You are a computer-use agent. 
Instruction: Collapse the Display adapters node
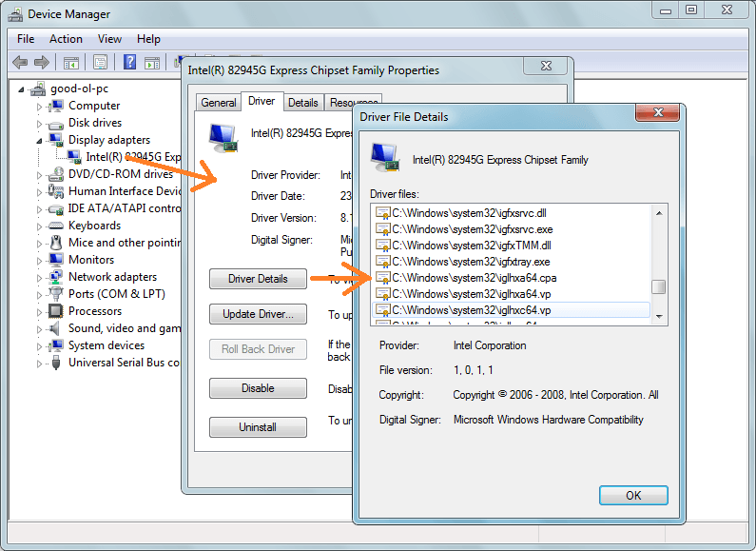pos(40,140)
